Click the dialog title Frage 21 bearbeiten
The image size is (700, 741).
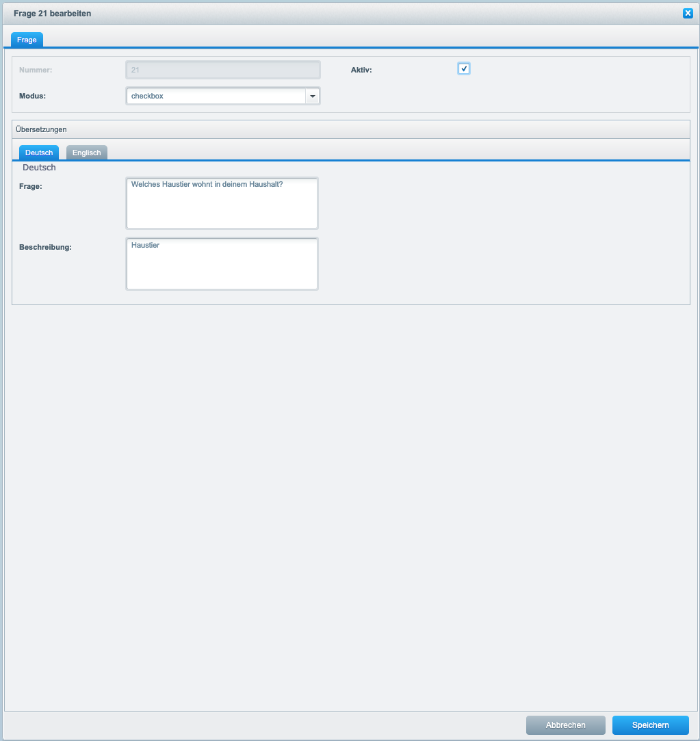(52, 13)
